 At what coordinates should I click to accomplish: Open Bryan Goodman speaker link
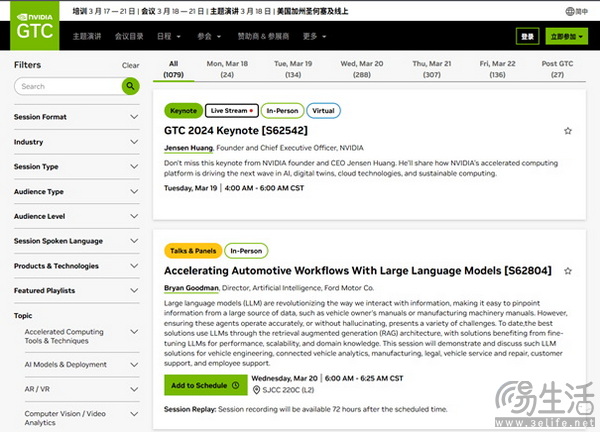tap(191, 288)
